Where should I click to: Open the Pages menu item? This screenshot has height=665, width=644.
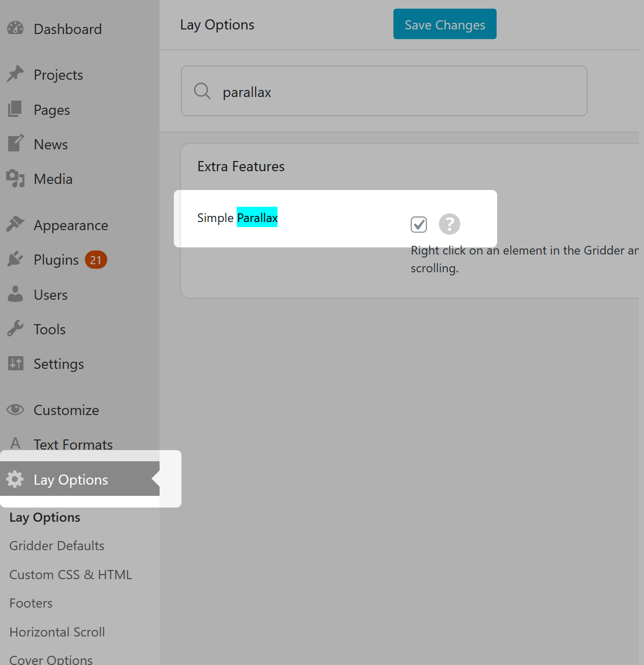[x=51, y=110]
